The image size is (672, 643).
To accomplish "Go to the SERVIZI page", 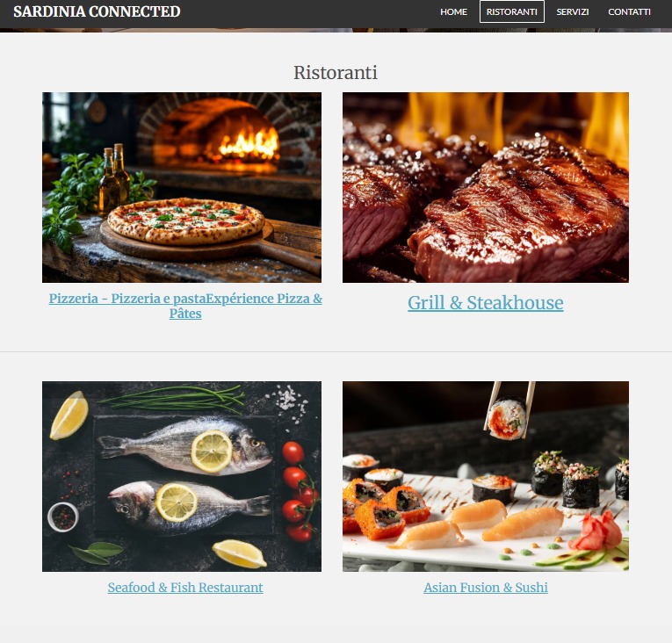I will point(572,11).
